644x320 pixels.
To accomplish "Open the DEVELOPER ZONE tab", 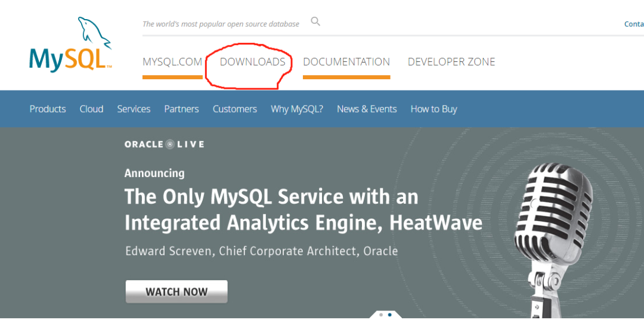I will tap(451, 62).
